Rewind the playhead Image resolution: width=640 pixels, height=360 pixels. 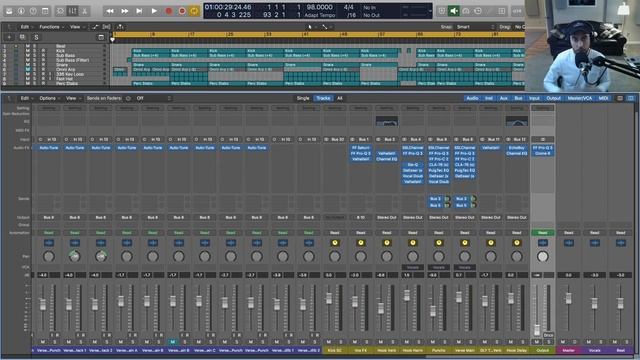click(110, 11)
